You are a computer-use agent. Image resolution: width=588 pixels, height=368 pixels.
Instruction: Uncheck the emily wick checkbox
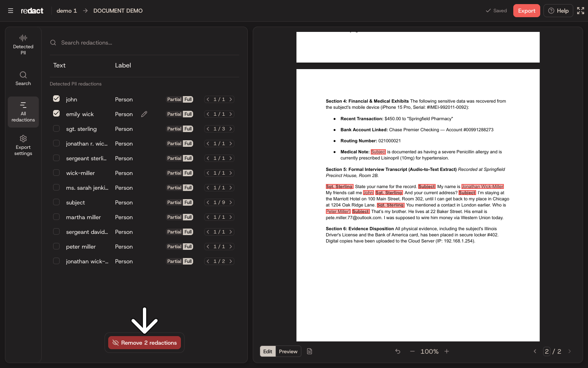tap(56, 113)
